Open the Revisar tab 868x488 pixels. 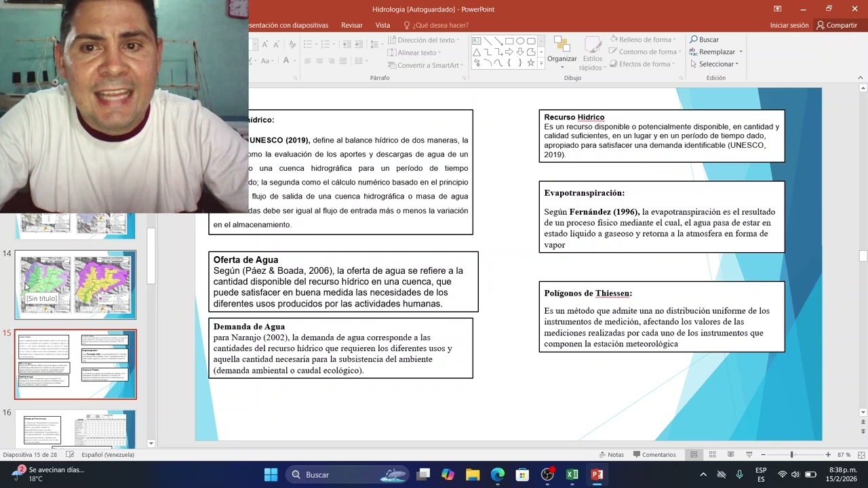351,25
